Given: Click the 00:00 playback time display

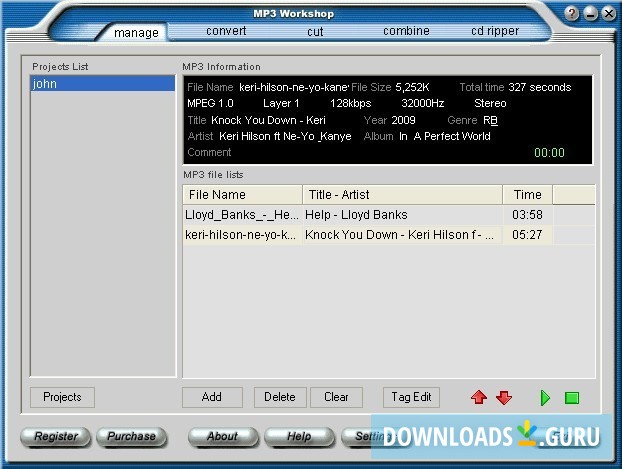Looking at the screenshot, I should (x=549, y=153).
